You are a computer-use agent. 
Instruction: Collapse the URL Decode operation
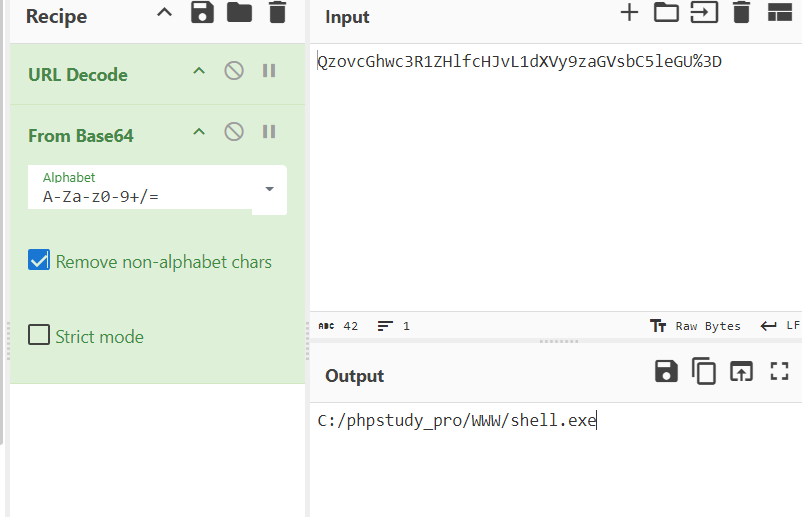point(199,71)
